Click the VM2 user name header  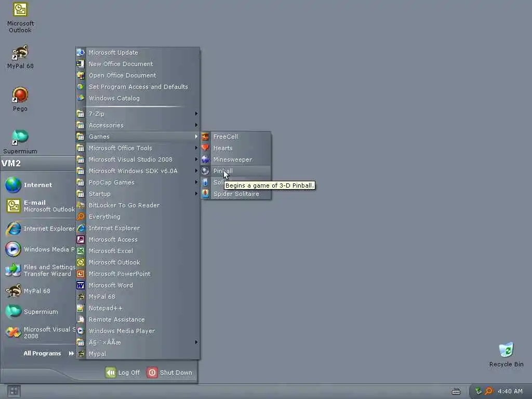click(11, 163)
